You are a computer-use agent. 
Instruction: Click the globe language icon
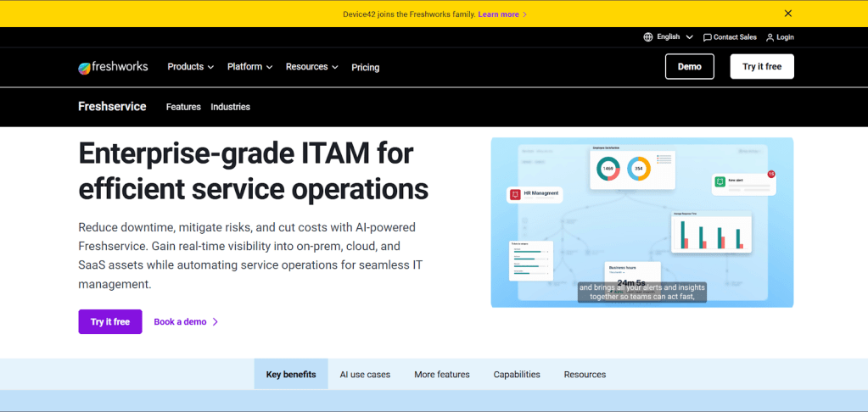(648, 37)
